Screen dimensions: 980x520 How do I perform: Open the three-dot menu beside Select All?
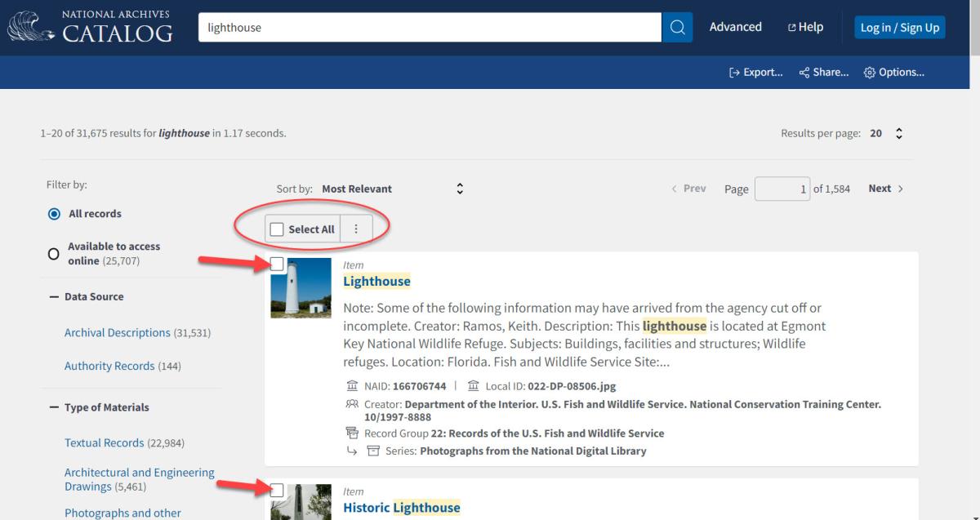coord(356,229)
